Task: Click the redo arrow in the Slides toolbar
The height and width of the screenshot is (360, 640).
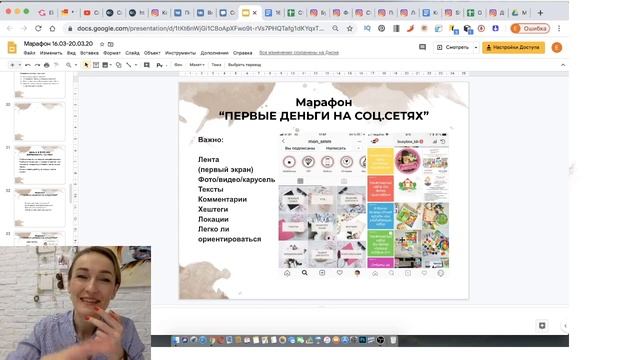Action: tap(37, 65)
